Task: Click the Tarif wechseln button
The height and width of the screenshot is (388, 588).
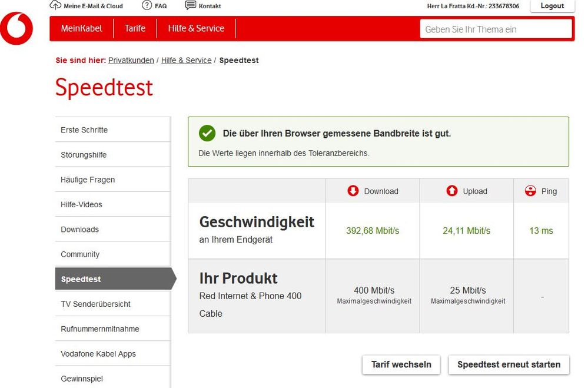Action: click(x=401, y=364)
